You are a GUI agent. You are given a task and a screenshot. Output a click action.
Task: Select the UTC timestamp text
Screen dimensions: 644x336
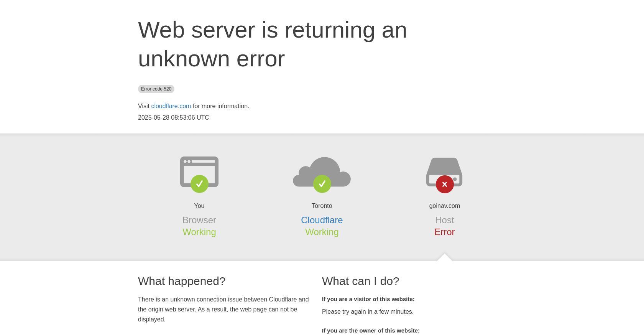[x=174, y=117]
